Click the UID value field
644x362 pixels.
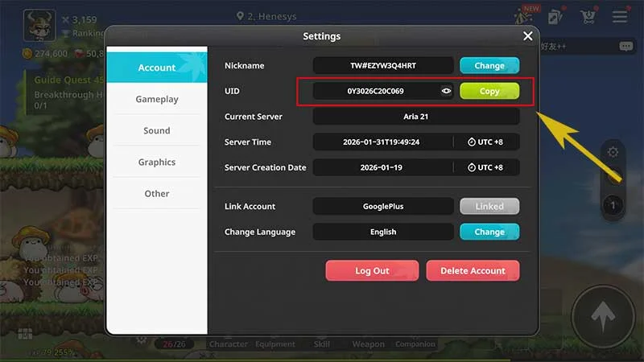375,92
